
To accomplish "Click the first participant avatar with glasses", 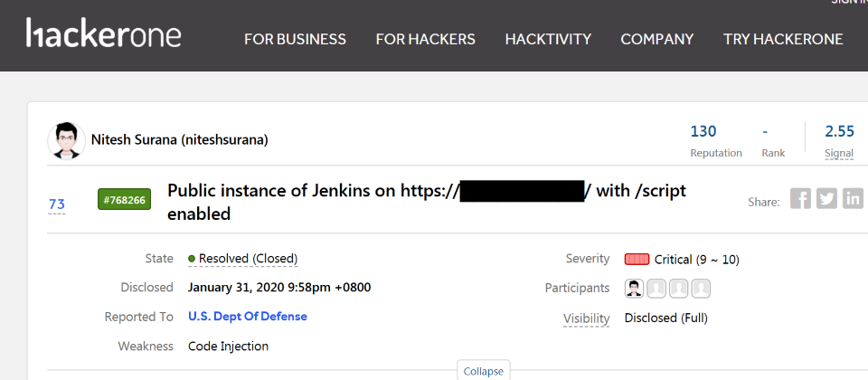I will 635,288.
